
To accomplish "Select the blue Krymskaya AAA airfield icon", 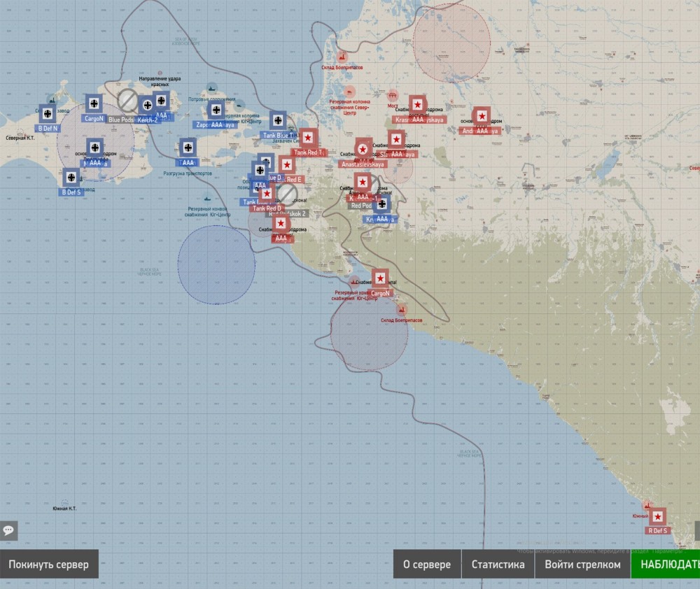I will tap(381, 204).
